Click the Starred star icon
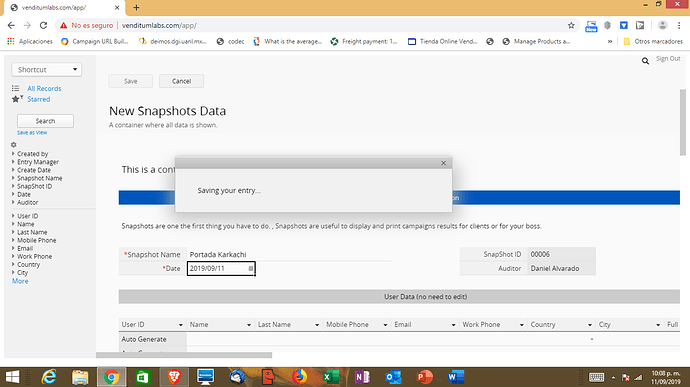This screenshot has height=387, width=690. 16,99
